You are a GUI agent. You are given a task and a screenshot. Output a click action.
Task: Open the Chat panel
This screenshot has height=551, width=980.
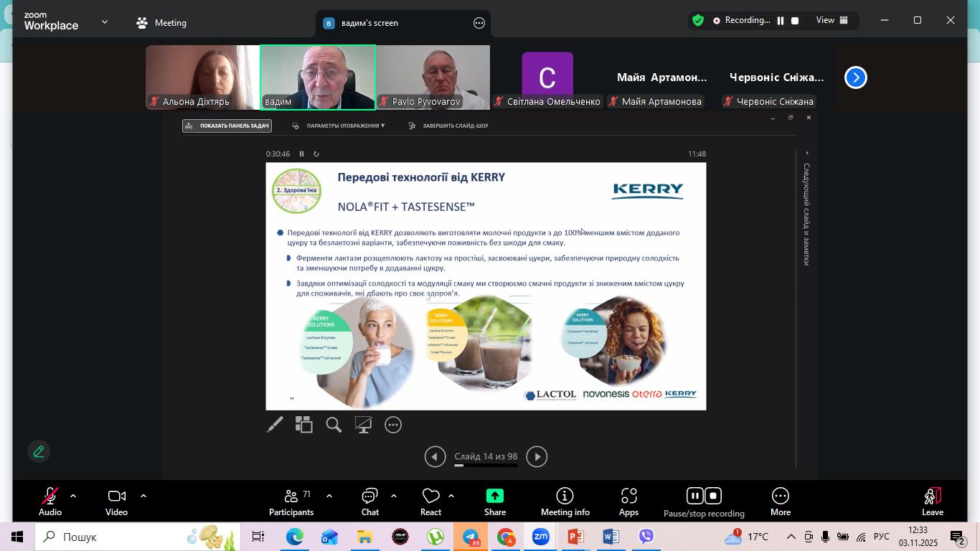coord(369,501)
